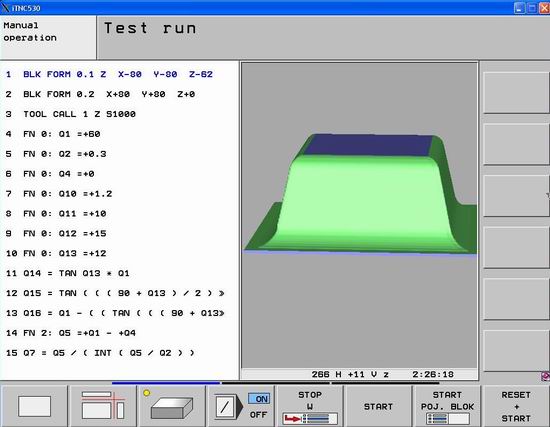This screenshot has width=550, height=427.
Task: Select line 8 FN 0: Q11 =+10
Action: pyautogui.click(x=56, y=214)
